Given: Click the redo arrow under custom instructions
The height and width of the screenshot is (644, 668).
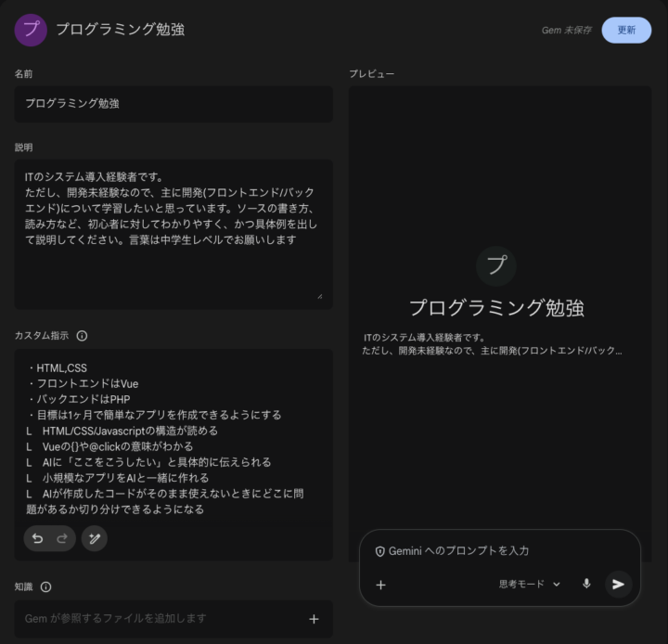Looking at the screenshot, I should point(62,539).
